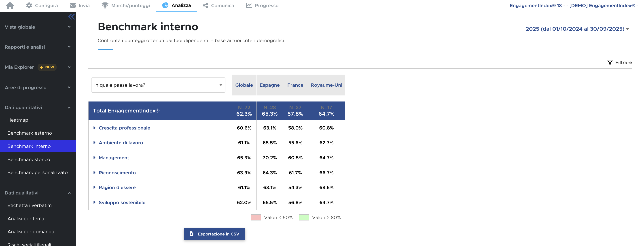The width and height of the screenshot is (644, 246).
Task: Click the Comunica share icon
Action: (x=205, y=6)
